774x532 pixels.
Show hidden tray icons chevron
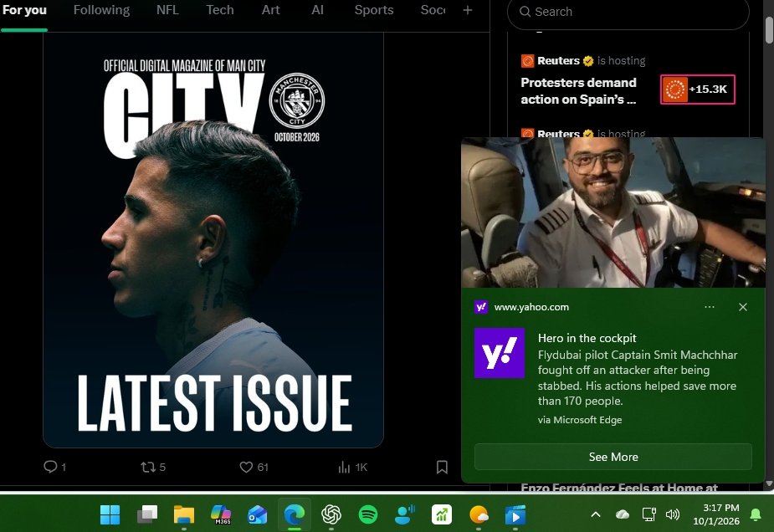tap(596, 514)
